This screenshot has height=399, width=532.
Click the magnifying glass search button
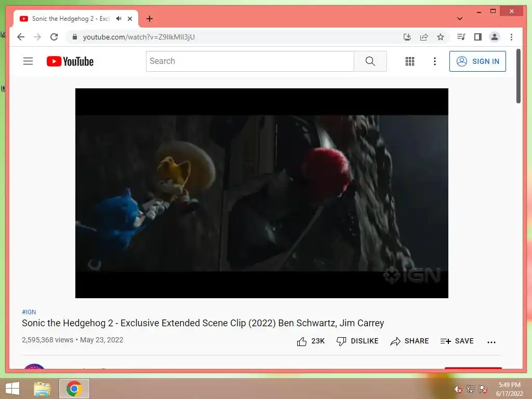[370, 61]
